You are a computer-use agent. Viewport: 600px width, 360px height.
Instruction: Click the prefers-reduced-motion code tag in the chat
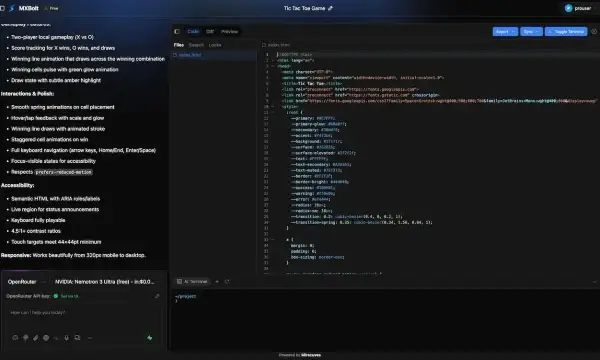(x=64, y=172)
